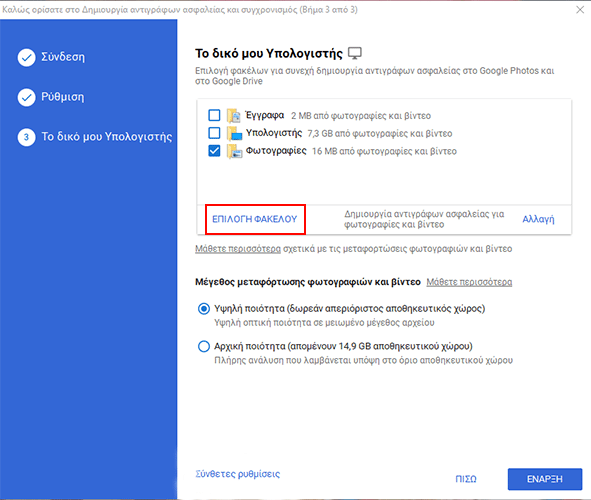Uncheck the Φωτογραφίες folder checkbox
Viewport: 591px width, 500px height.
214,151
